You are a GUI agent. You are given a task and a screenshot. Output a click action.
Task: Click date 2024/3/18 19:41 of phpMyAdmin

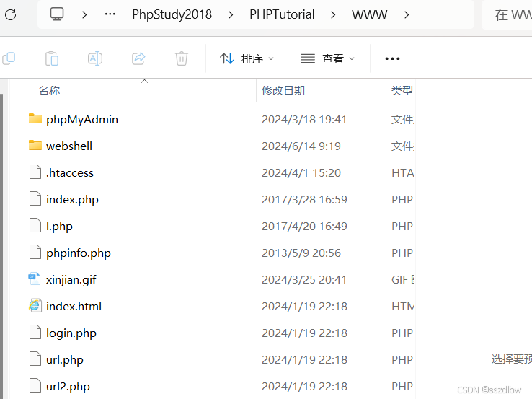pos(304,120)
